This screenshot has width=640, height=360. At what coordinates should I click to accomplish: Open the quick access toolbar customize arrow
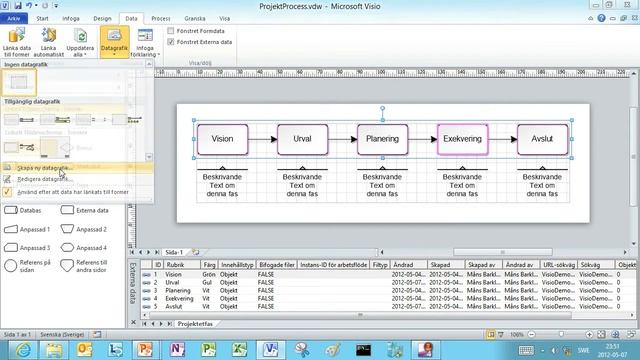pyautogui.click(x=56, y=6)
